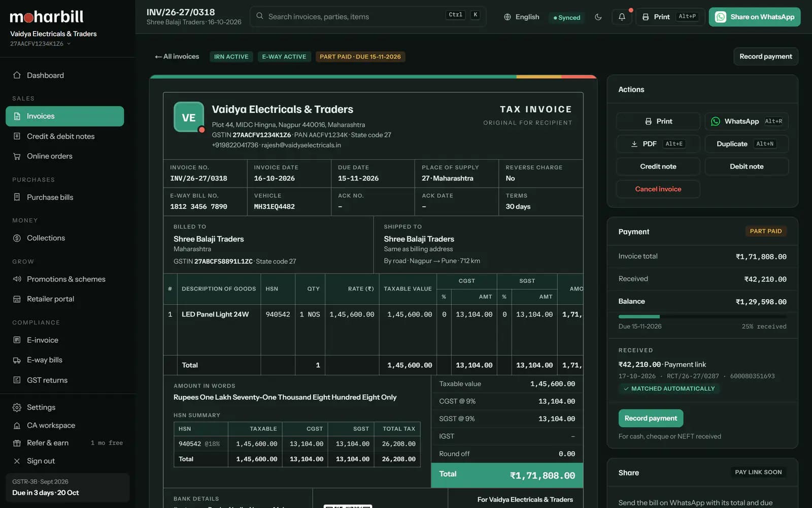
Task: Go back to All invoices
Action: click(x=177, y=56)
